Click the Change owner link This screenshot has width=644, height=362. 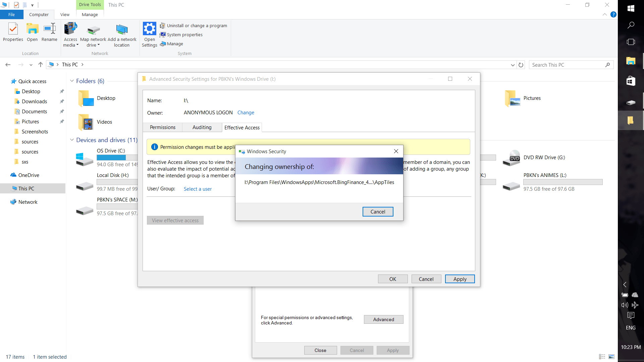tap(246, 113)
